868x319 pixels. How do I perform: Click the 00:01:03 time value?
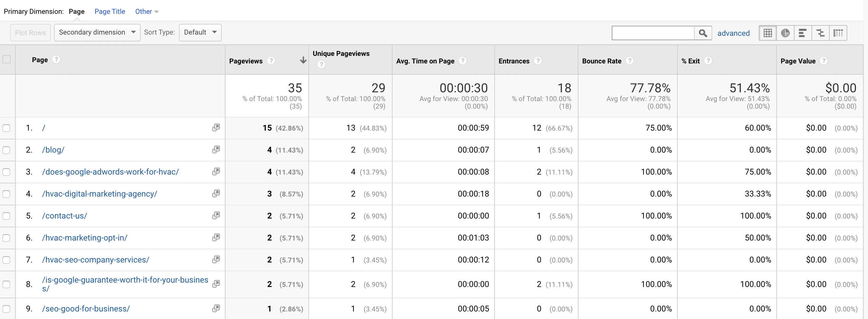point(473,238)
